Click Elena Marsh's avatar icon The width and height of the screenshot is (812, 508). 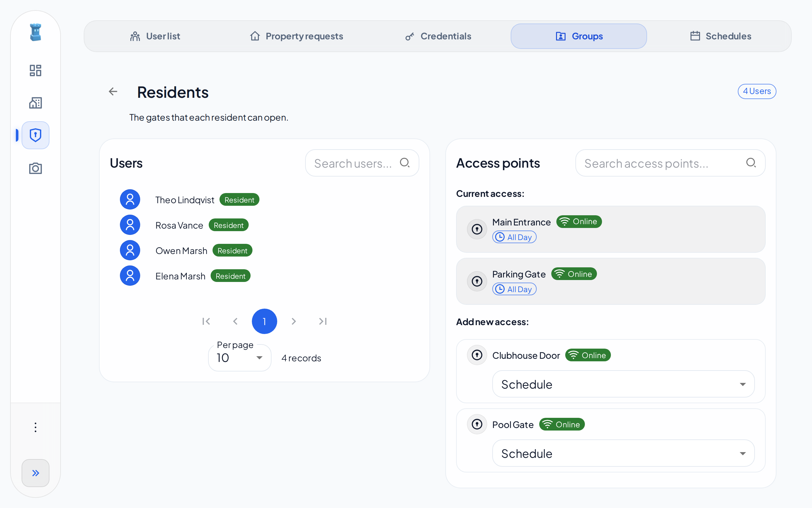(130, 276)
